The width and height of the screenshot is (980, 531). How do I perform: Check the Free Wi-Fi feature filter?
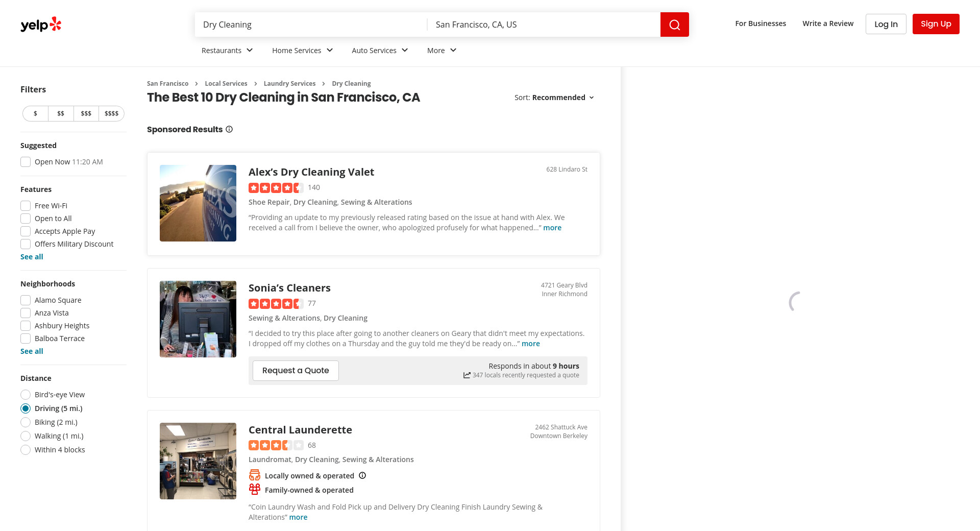pos(26,206)
